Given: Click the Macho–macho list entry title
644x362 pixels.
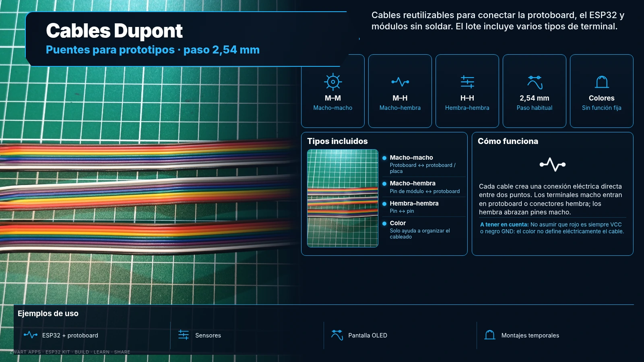Looking at the screenshot, I should 411,158.
